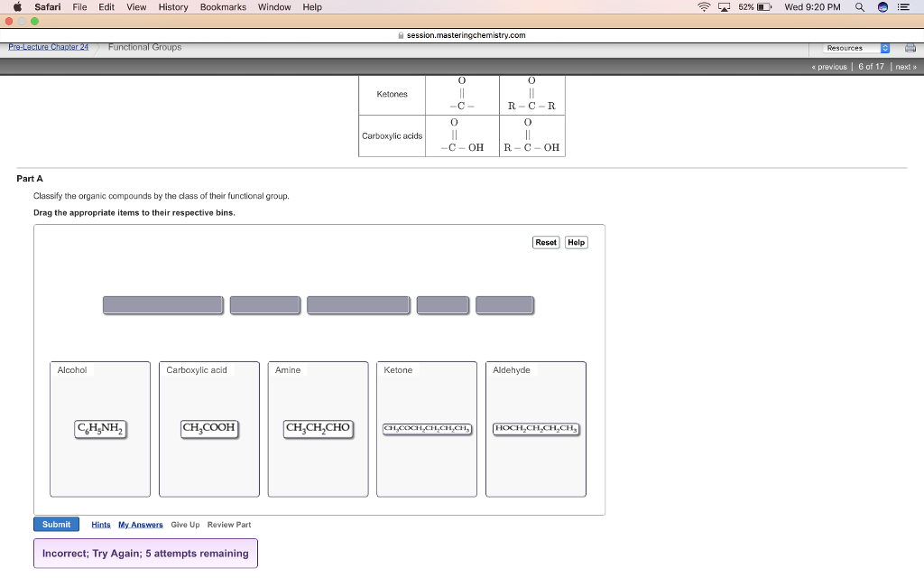924x578 pixels.
Task: Open the History menu
Action: [173, 7]
